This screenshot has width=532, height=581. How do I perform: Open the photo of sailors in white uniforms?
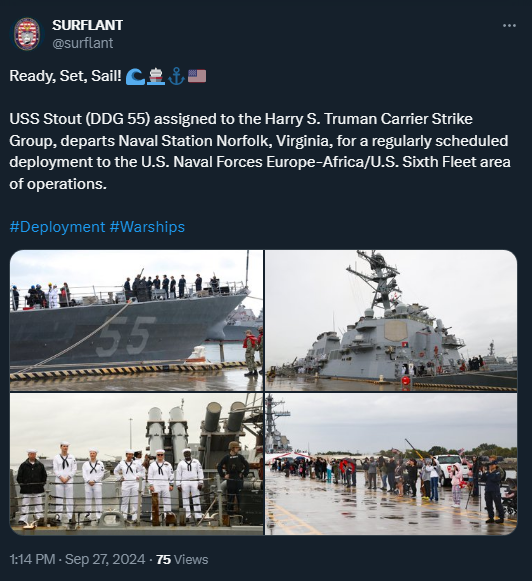[136, 464]
